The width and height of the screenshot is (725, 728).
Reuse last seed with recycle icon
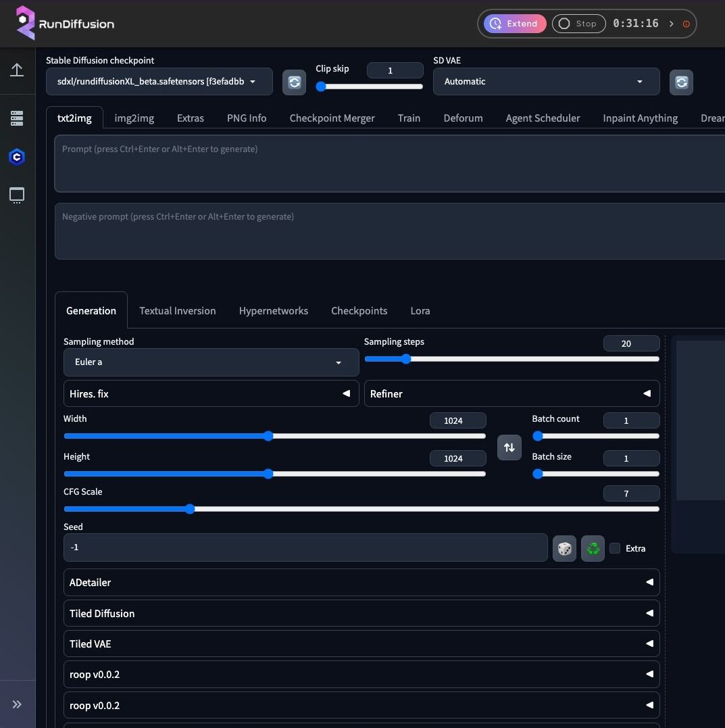593,549
